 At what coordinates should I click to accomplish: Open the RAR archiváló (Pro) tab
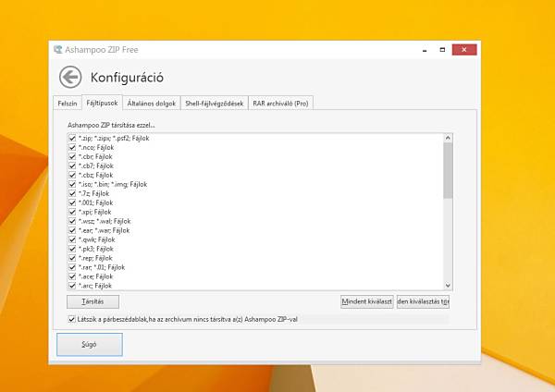point(280,104)
